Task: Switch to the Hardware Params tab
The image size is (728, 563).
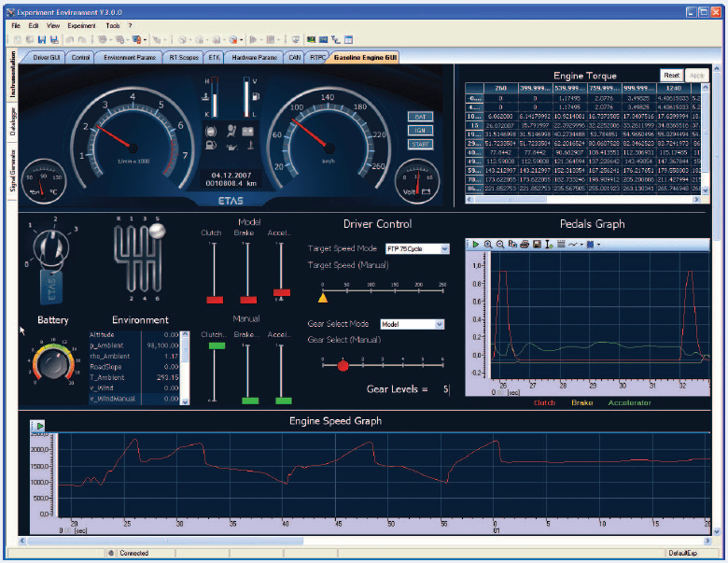Action: tap(255, 58)
